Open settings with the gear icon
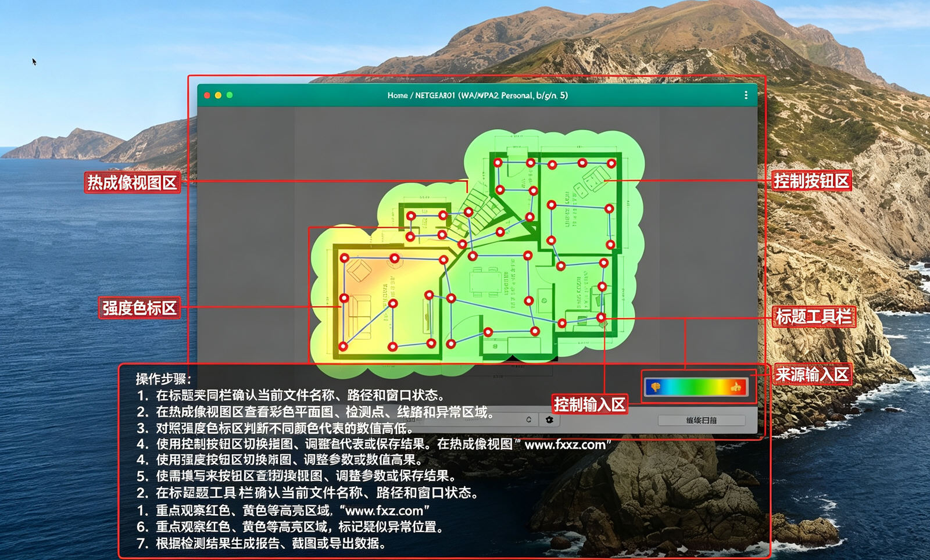Screen dimensions: 930x560 tap(549, 419)
